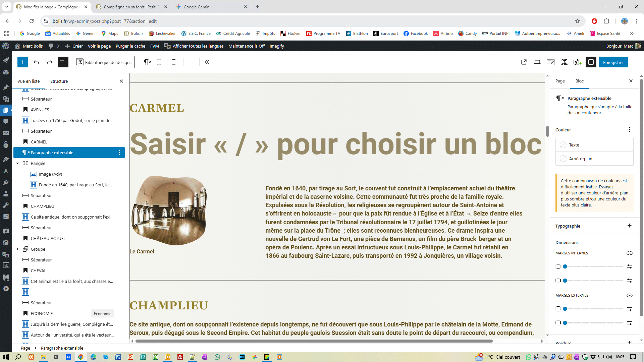
Task: Open the page preview in a new tab
Action: [524, 62]
